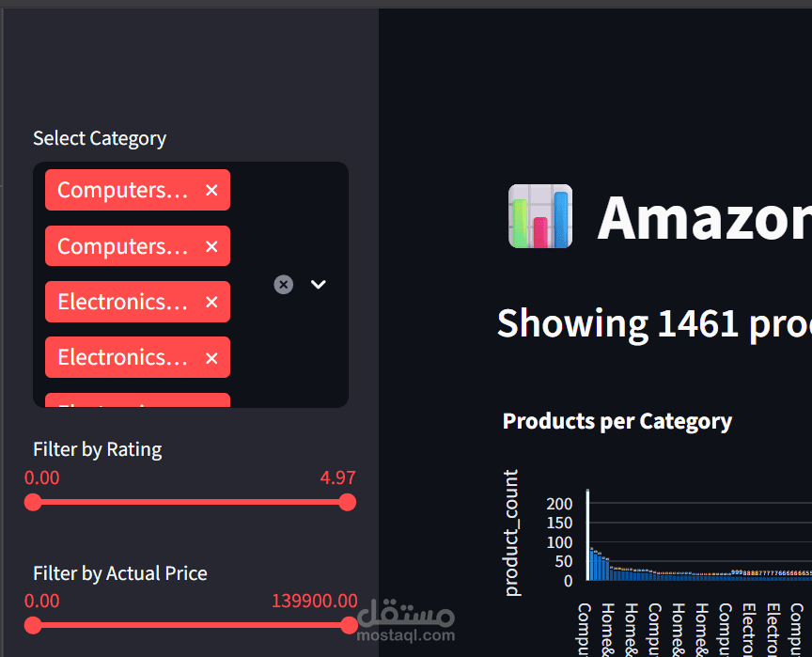Click the minimum handle of the Actual Price slider
812x657 pixels.
(x=33, y=625)
